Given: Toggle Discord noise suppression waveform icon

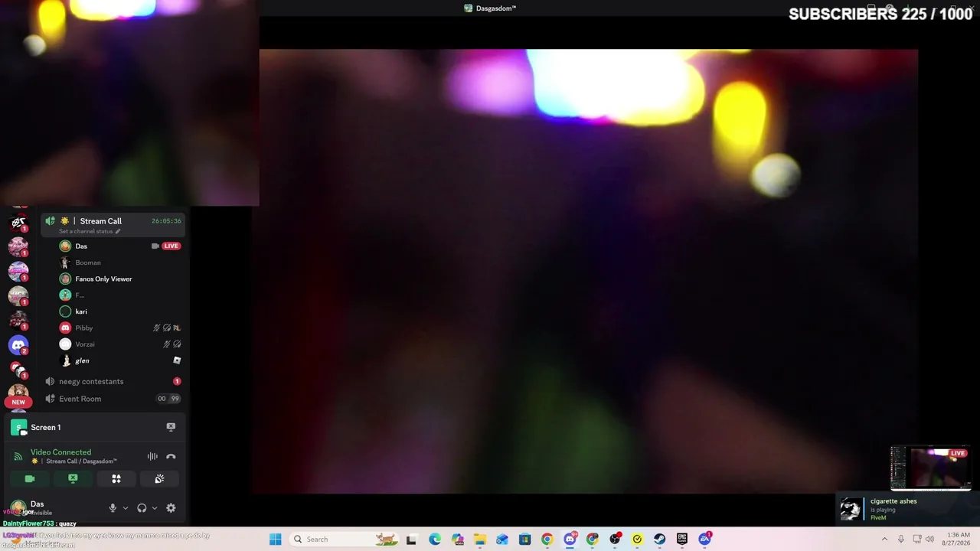Looking at the screenshot, I should click(x=152, y=457).
